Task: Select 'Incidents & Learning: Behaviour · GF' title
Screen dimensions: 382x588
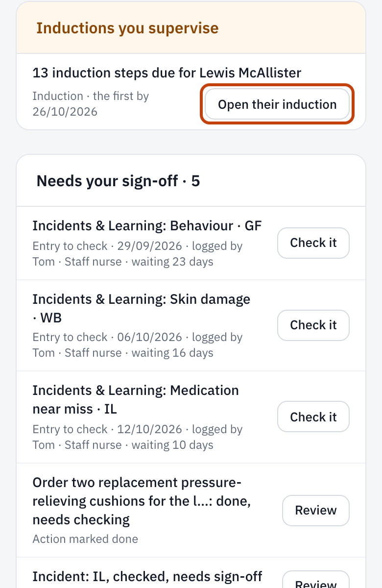Action: (x=147, y=226)
